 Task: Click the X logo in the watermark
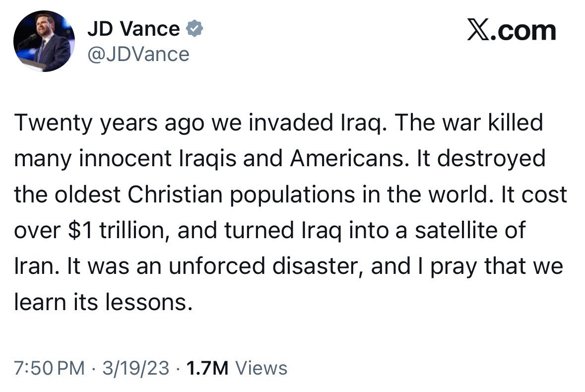pos(477,31)
